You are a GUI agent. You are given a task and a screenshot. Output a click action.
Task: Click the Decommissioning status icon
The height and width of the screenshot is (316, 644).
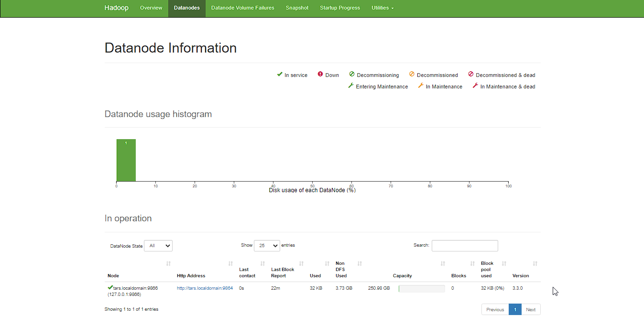click(x=351, y=75)
